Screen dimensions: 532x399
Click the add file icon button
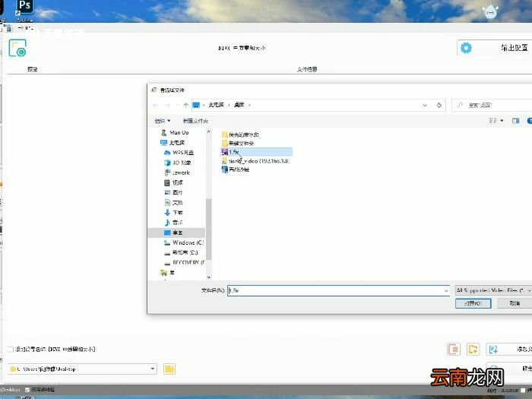click(493, 349)
